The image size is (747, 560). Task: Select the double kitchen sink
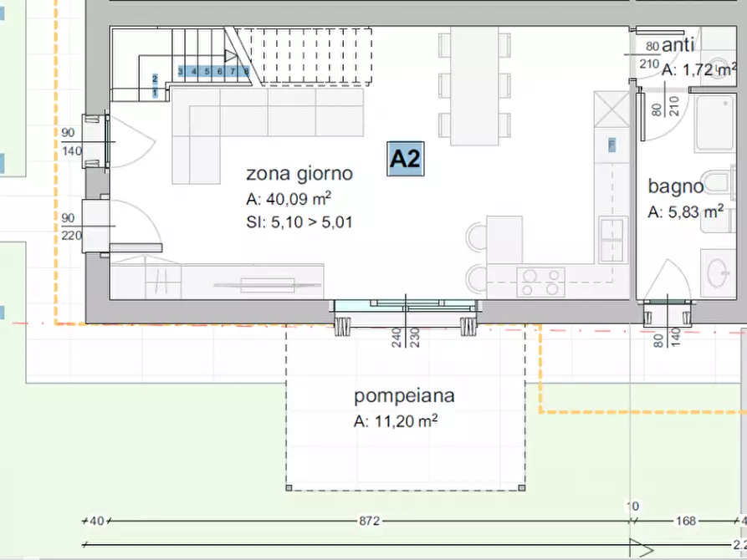point(611,241)
